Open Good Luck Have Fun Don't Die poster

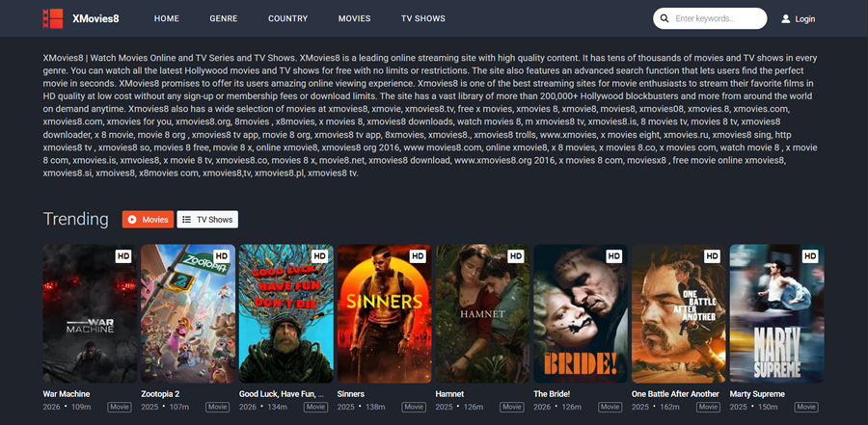[286, 314]
